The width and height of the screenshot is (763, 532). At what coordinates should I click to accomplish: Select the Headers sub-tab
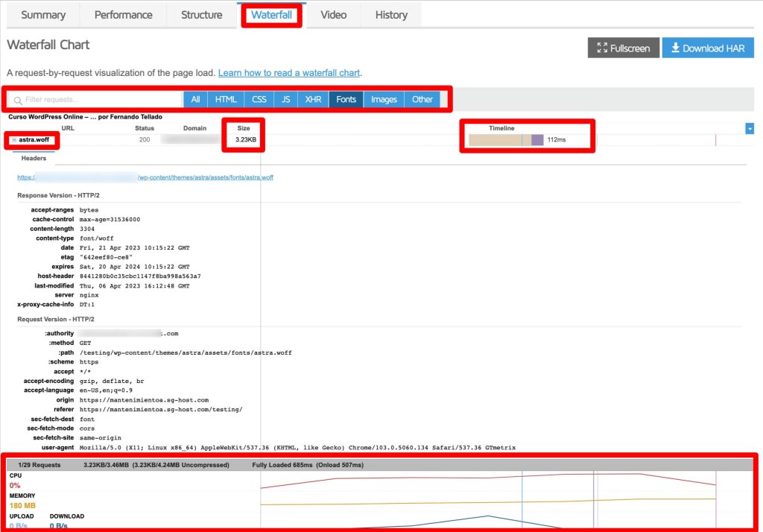pyautogui.click(x=34, y=159)
